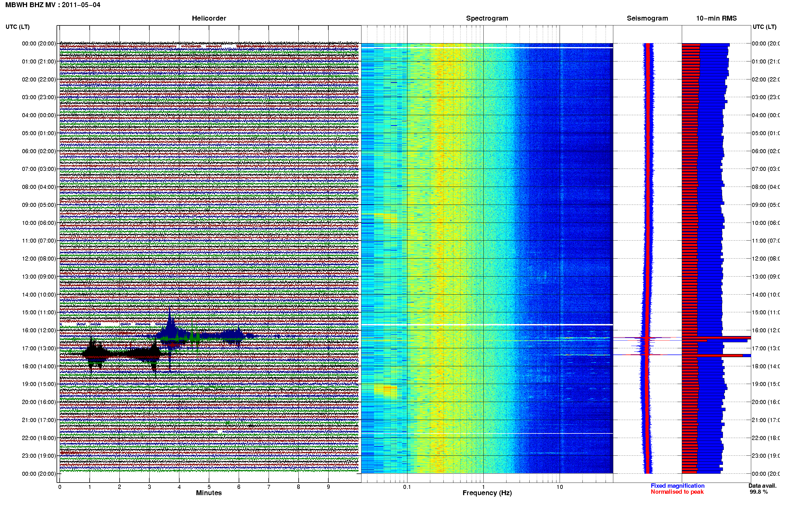The image size is (812, 508).
Task: Click the '12:00 (08:00)' left time label
Action: (x=39, y=259)
